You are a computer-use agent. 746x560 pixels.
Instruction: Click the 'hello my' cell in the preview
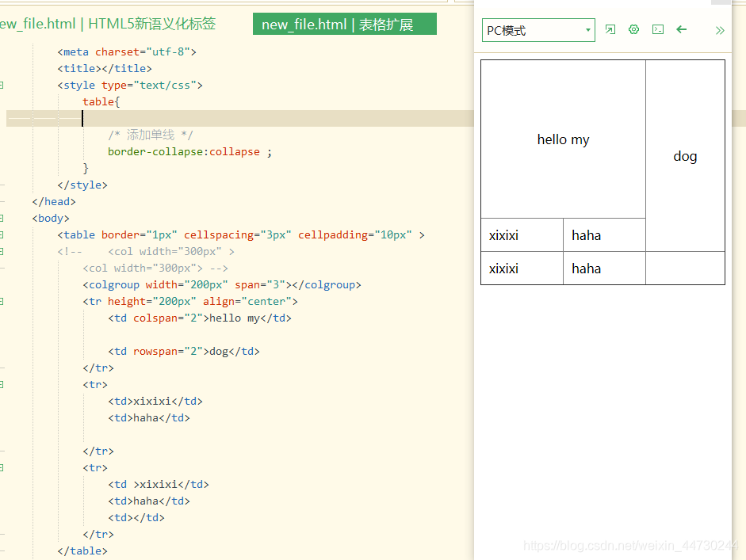563,139
